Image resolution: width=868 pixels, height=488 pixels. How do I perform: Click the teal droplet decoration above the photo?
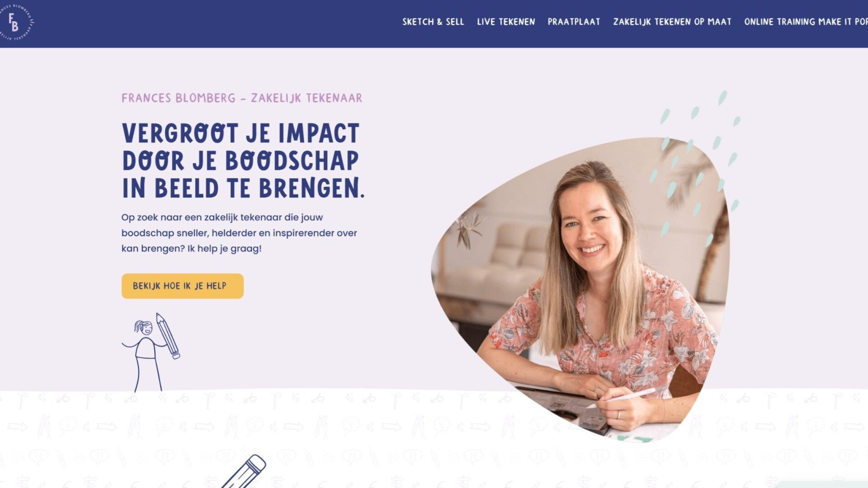pos(722,97)
